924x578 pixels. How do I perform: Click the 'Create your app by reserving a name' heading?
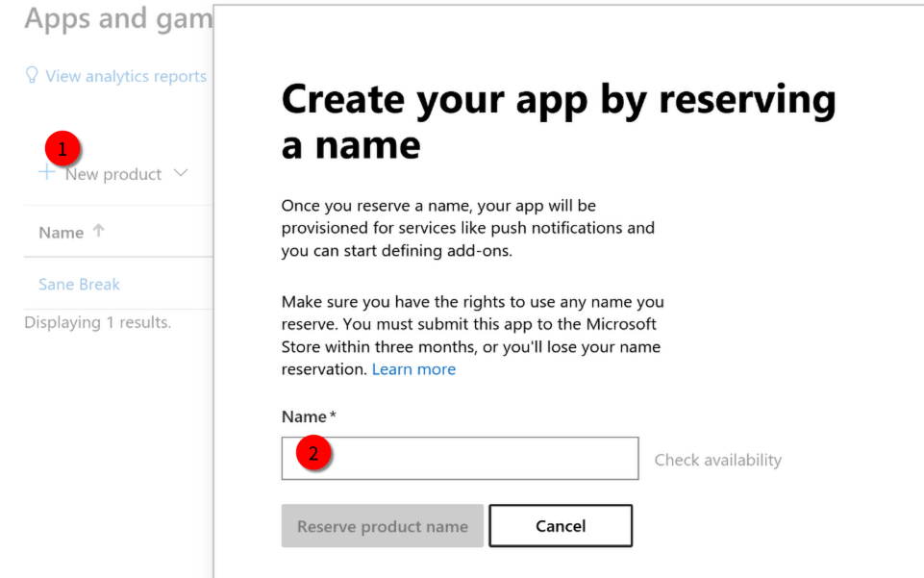point(558,121)
